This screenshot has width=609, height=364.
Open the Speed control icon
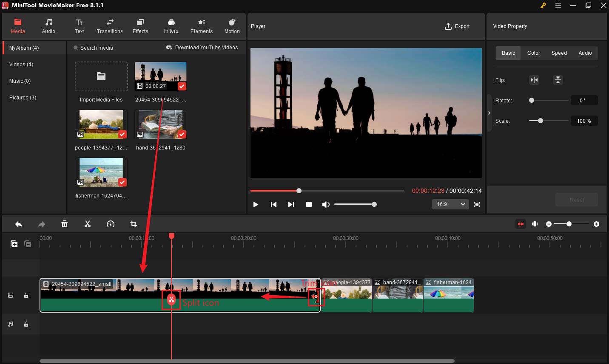(111, 224)
